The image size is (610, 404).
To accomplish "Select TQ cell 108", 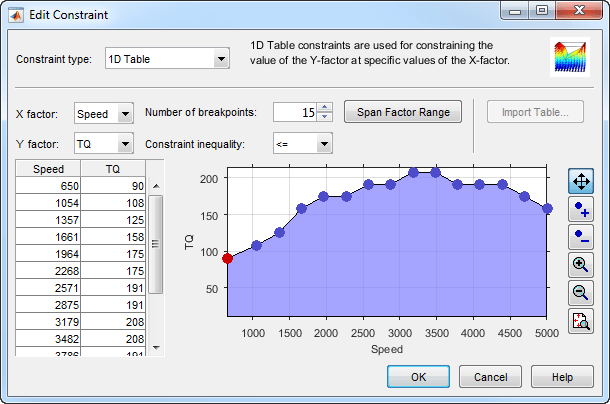I will (x=113, y=203).
